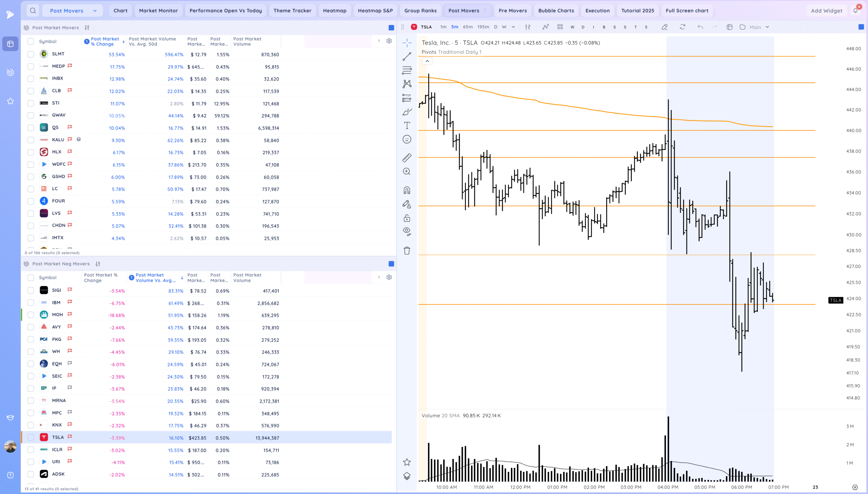Toggle hide all drawings eye icon
Screen dimensions: 868x494
point(407,231)
